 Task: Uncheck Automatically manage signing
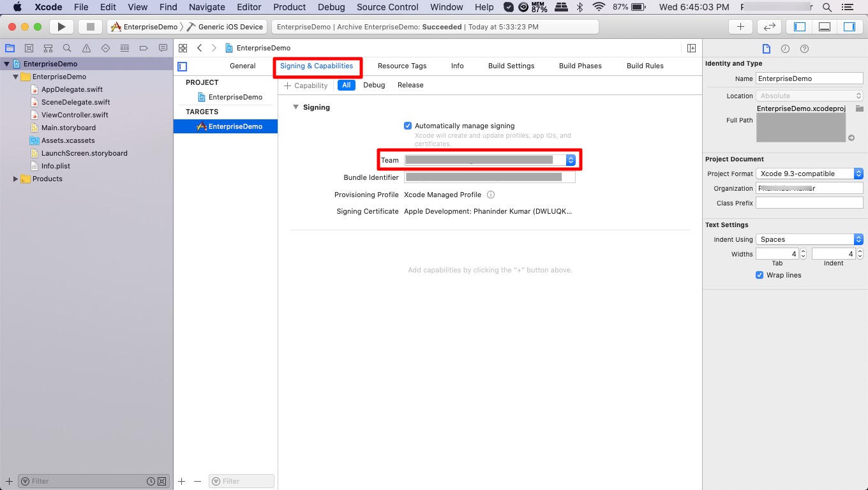coord(408,126)
